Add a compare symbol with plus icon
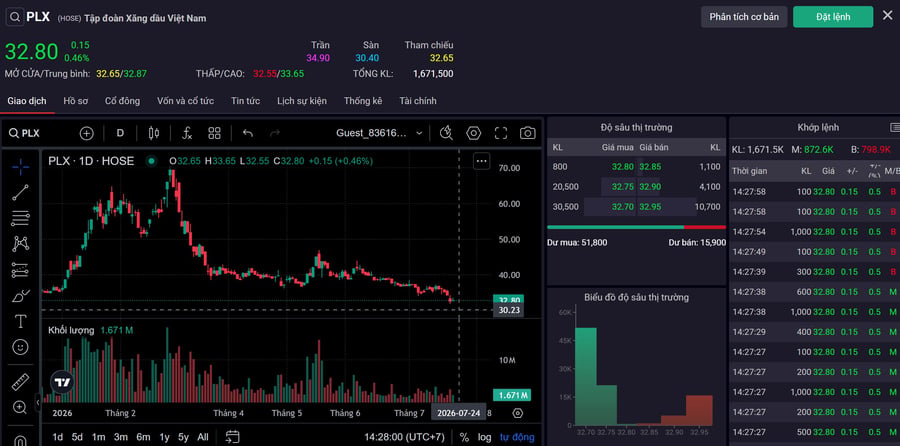Viewport: 900px width, 446px height. [x=86, y=133]
